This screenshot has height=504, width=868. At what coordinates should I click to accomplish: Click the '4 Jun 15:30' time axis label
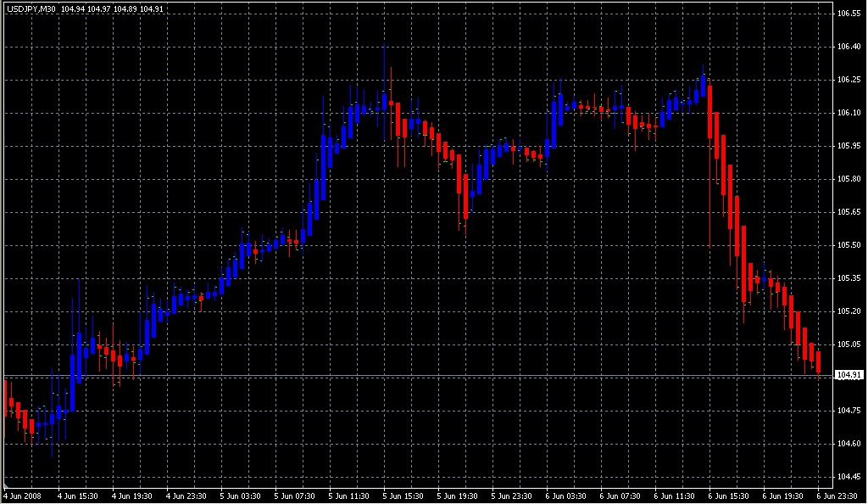[x=78, y=496]
